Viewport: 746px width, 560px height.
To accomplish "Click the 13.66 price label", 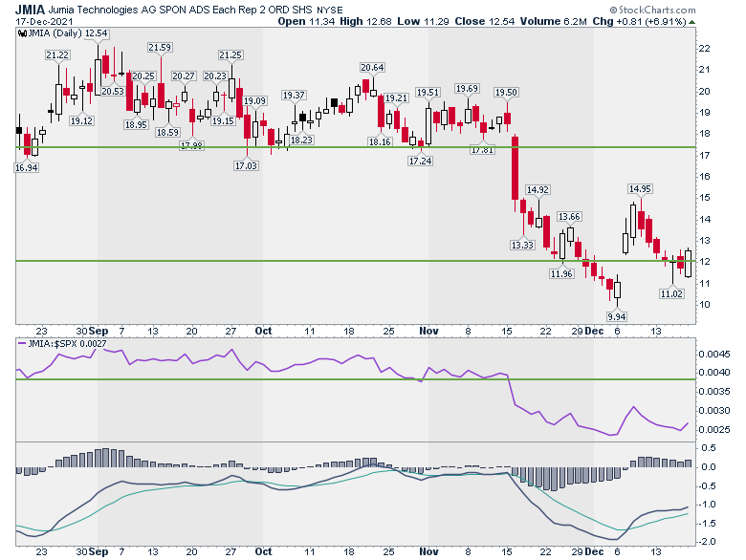I will coord(569,216).
